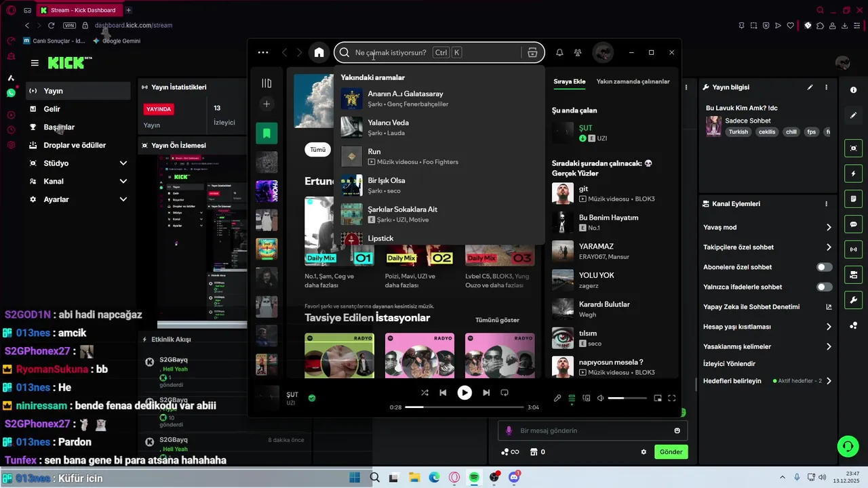
Task: Play the current ŞUT track
Action: tap(465, 392)
